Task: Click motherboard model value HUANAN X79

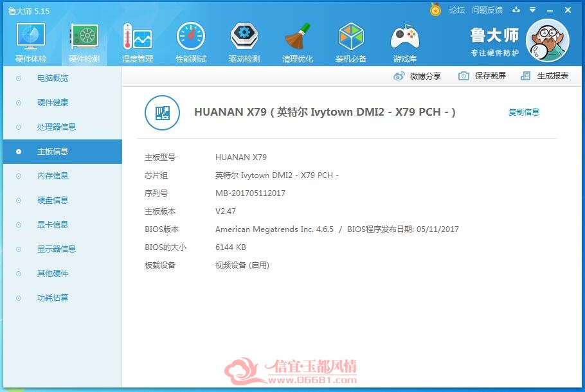Action: 241,157
